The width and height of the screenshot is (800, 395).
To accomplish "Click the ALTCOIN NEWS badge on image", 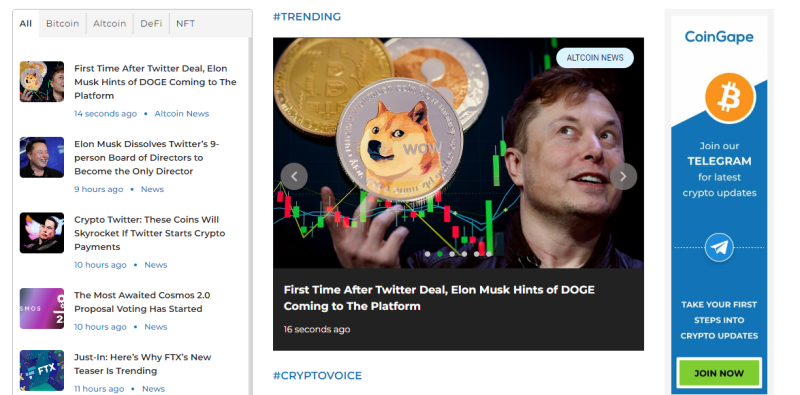I will tap(595, 58).
